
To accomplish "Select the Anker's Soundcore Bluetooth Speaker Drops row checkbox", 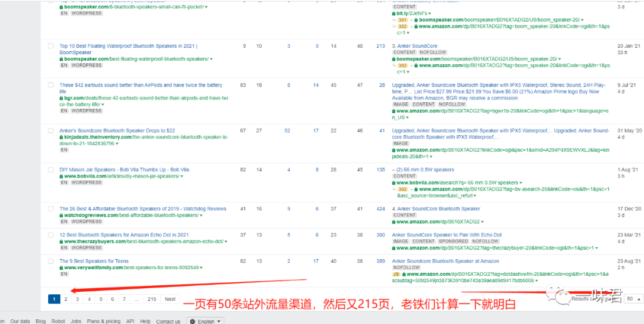I will 51,130.
